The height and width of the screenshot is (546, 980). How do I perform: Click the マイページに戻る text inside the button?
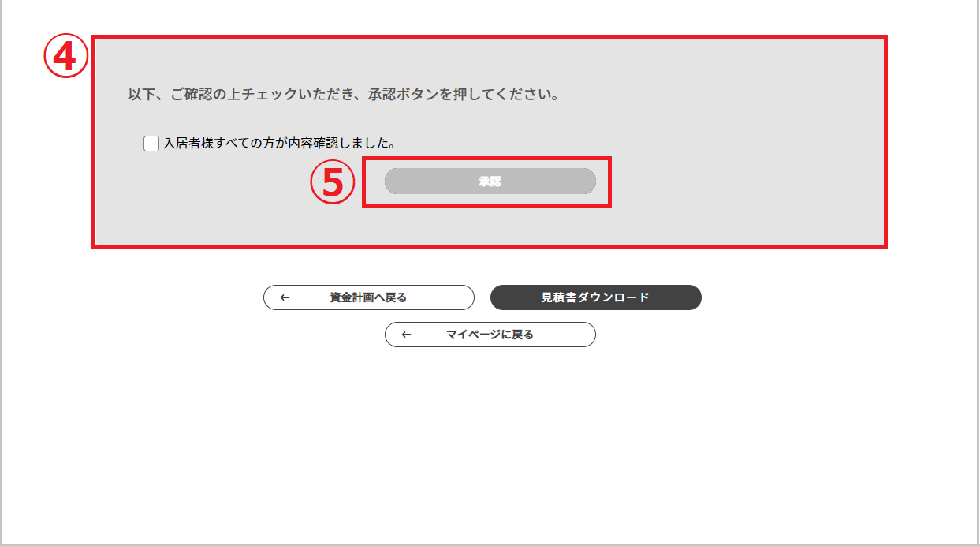tap(490, 335)
